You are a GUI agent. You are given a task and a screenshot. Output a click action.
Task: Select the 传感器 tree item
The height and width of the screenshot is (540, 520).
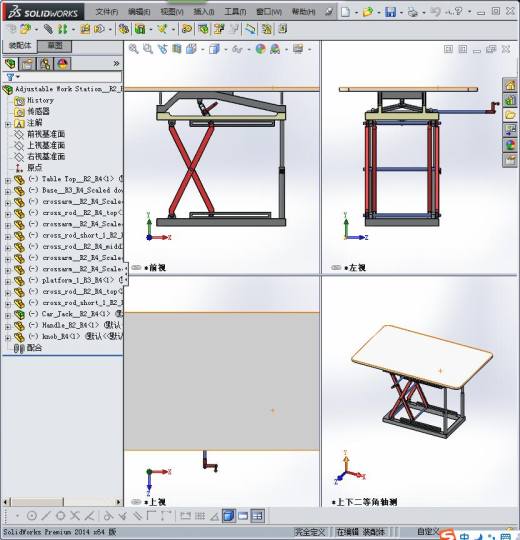click(38, 112)
